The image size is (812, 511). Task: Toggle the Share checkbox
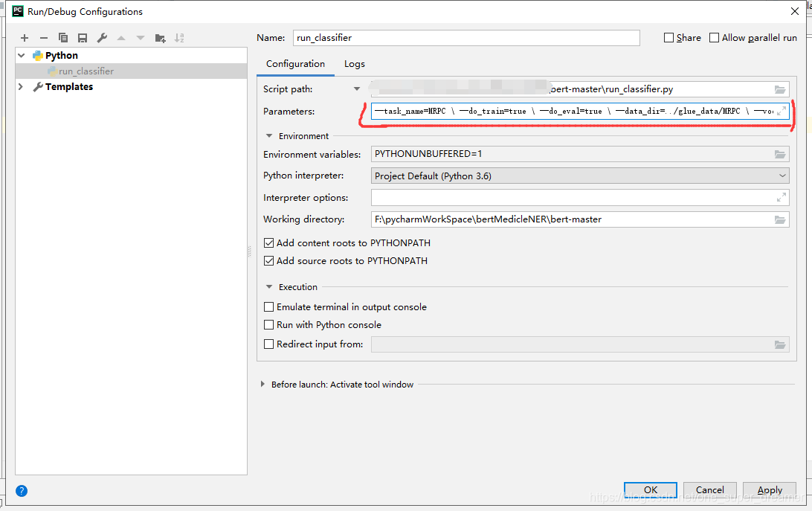(668, 38)
